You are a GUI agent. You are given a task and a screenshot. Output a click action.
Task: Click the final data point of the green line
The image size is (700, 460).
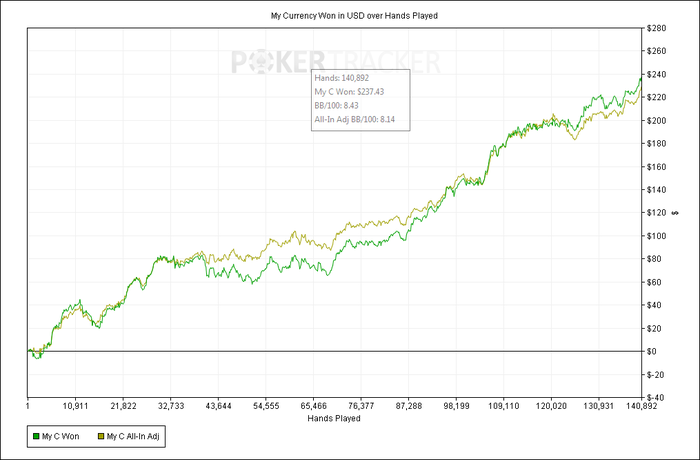click(641, 79)
